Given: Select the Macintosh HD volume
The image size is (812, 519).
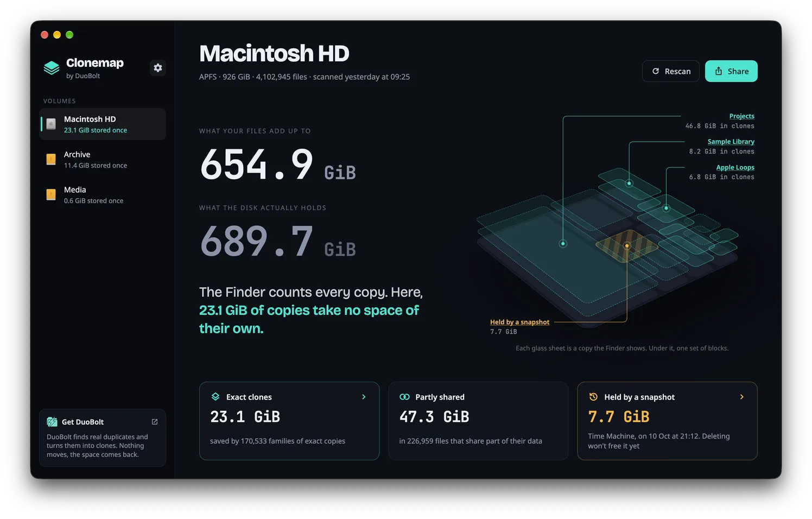Looking at the screenshot, I should click(x=103, y=124).
